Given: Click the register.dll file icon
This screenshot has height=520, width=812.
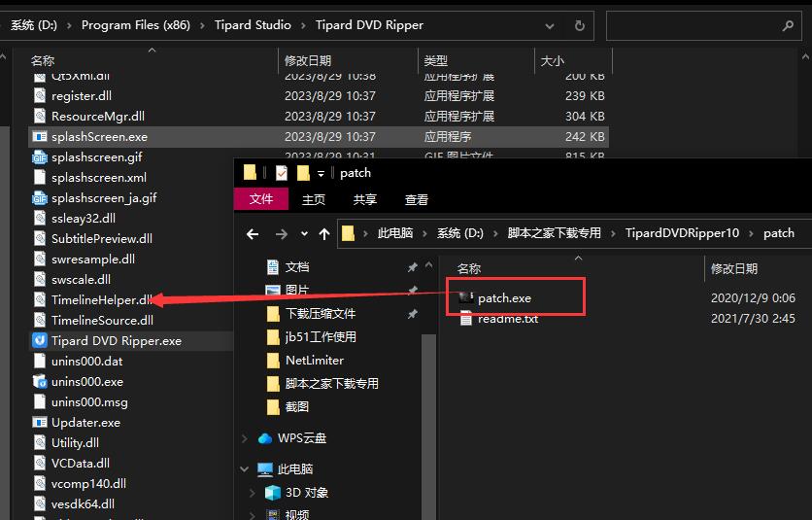Looking at the screenshot, I should click(x=40, y=95).
